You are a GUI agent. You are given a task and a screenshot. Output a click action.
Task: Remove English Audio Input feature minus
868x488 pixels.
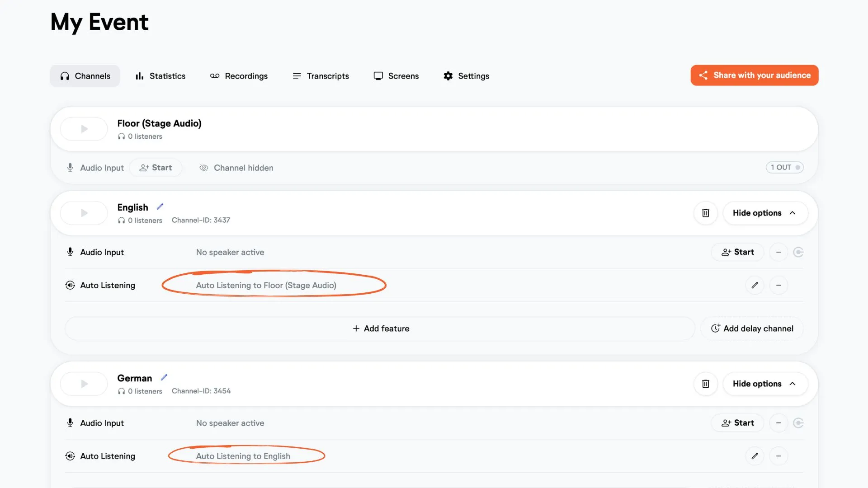coord(778,252)
